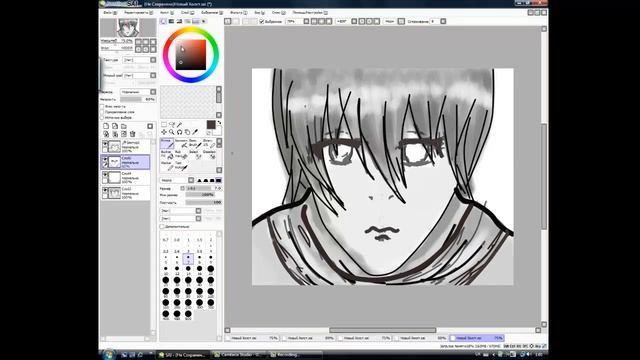This screenshot has width=640, height=360.
Task: Select the Rotate canvas tool
Action: point(180,132)
